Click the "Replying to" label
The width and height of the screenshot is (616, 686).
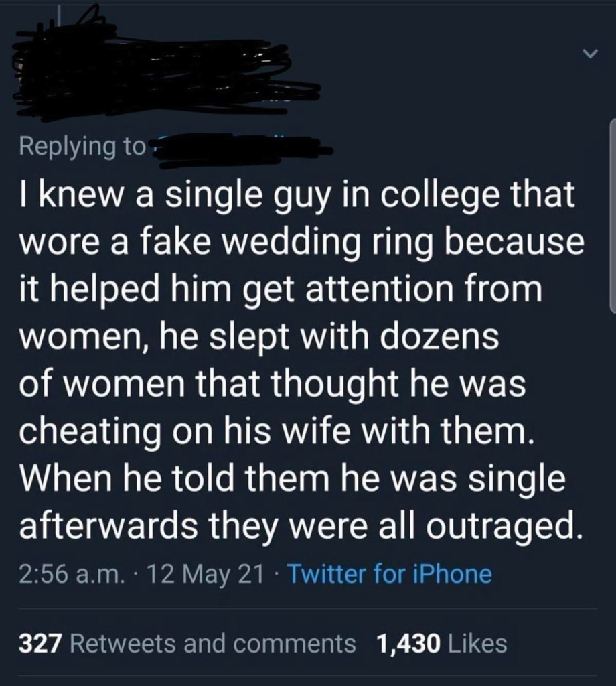(82, 147)
